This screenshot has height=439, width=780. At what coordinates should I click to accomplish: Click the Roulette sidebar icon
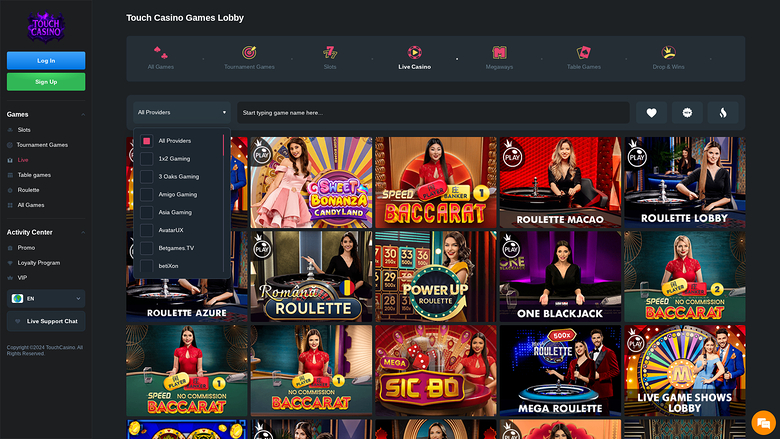click(10, 190)
